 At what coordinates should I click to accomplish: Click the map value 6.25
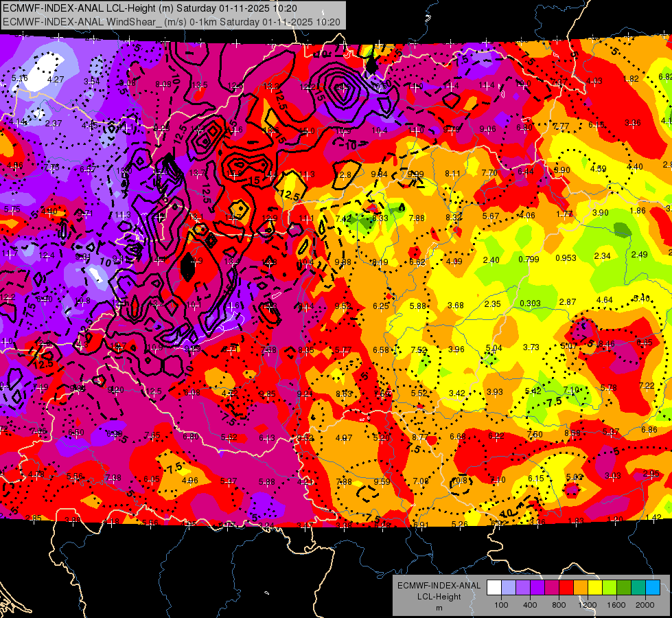[x=381, y=306]
